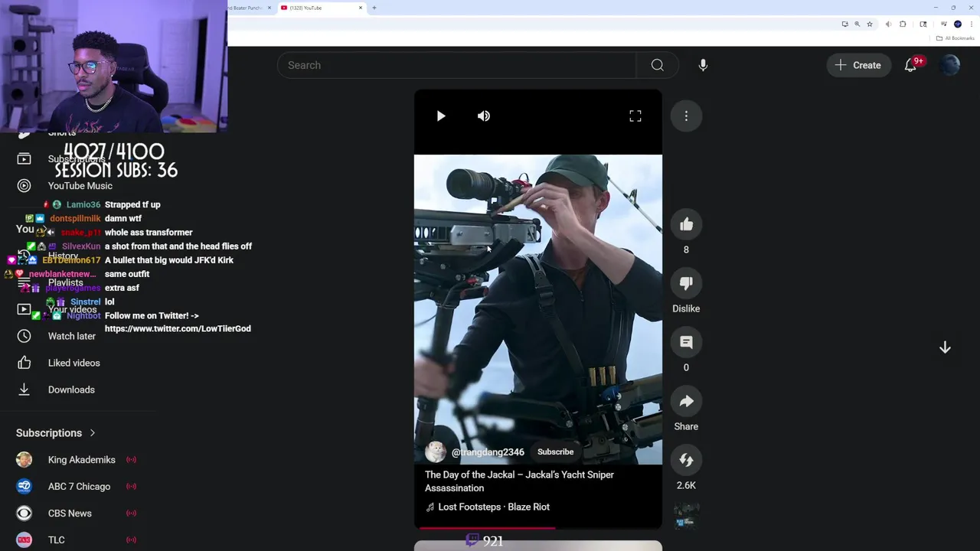Image resolution: width=980 pixels, height=551 pixels.
Task: Open the Create button
Action: coord(858,65)
